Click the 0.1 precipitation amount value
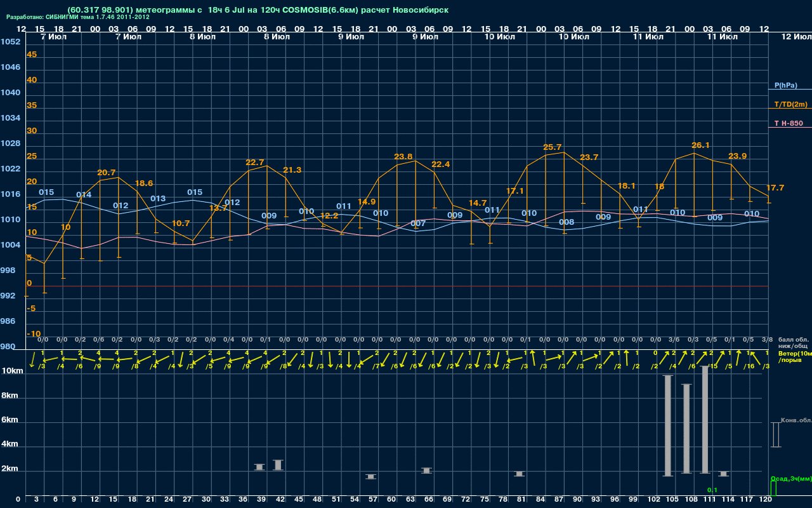Image resolution: width=812 pixels, height=508 pixels. [712, 490]
